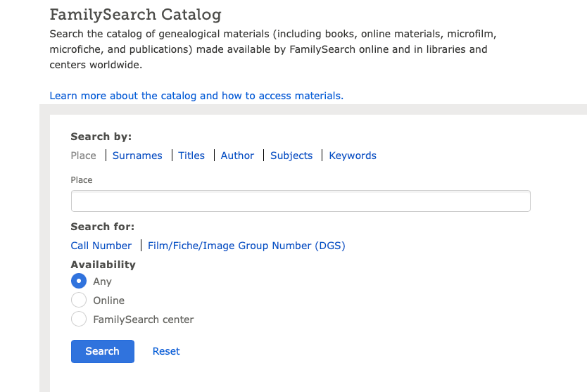Click the Availability section heading
Screen dimensions: 587x392
103,265
